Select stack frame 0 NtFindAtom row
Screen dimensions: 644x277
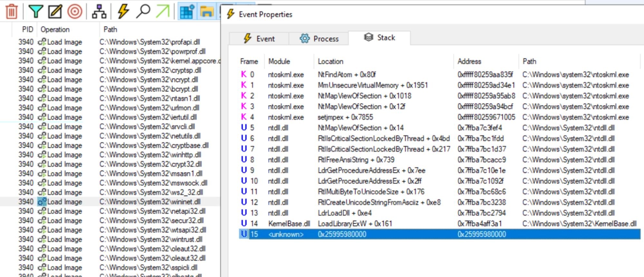pyautogui.click(x=354, y=75)
